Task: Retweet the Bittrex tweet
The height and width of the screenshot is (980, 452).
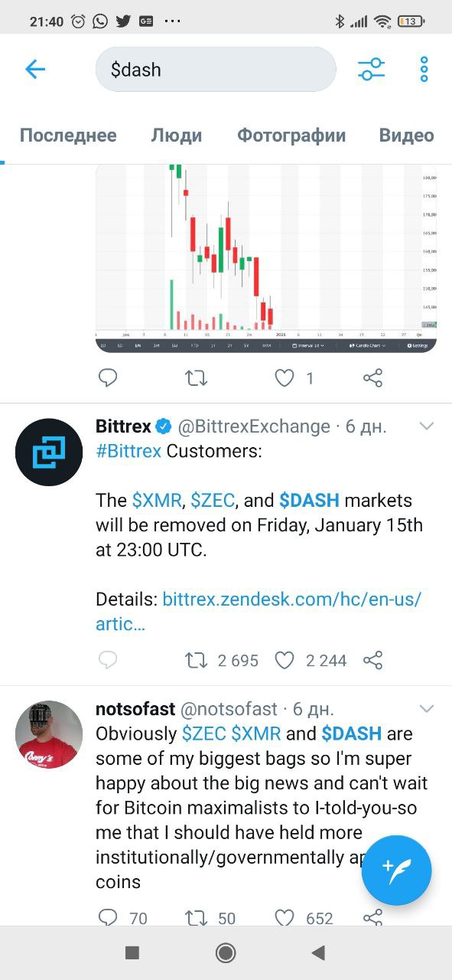Action: pyautogui.click(x=197, y=660)
